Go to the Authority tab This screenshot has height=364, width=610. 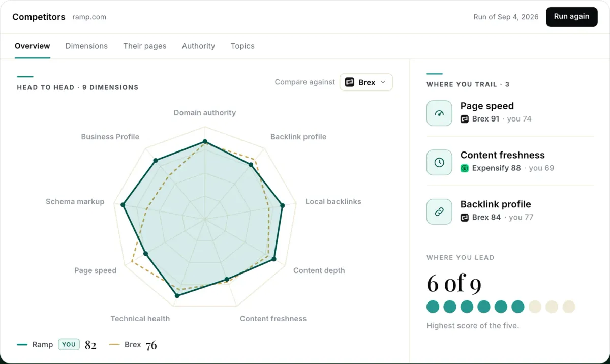pyautogui.click(x=198, y=46)
